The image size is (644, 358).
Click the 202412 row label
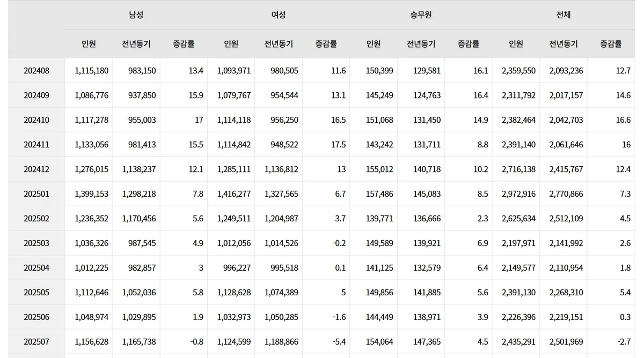36,169
